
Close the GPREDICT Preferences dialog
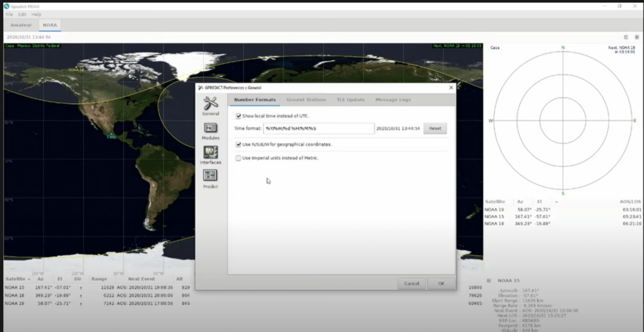click(x=451, y=87)
